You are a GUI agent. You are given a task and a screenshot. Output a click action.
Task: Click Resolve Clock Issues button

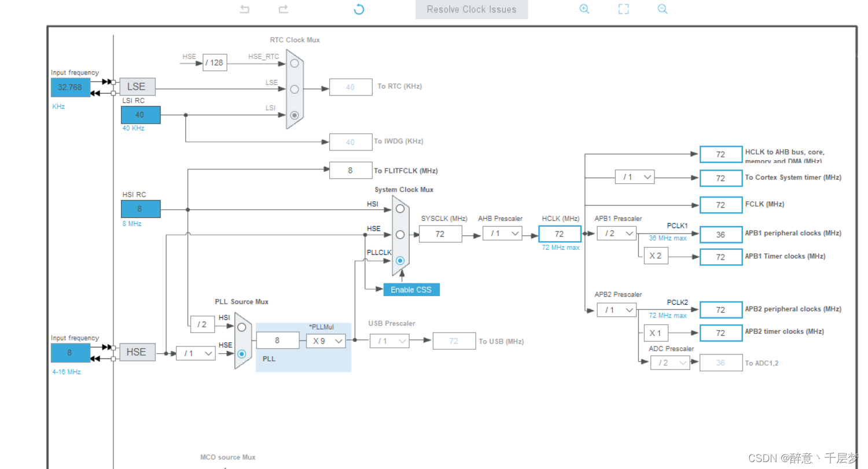pyautogui.click(x=472, y=9)
